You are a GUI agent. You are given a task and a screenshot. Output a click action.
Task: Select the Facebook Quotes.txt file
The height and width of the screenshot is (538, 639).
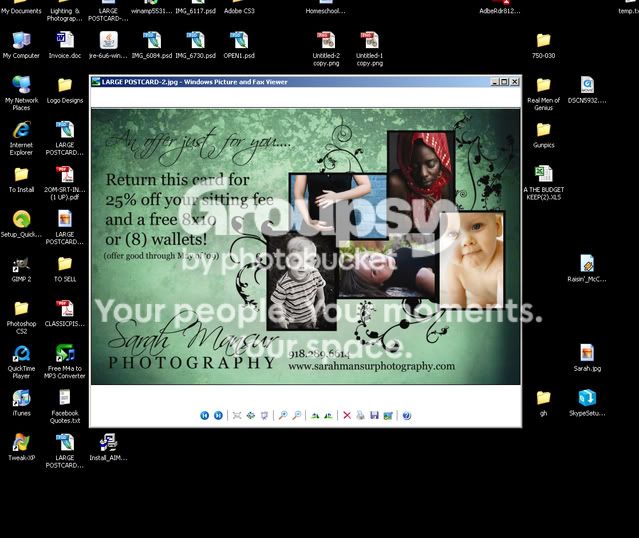pyautogui.click(x=65, y=406)
